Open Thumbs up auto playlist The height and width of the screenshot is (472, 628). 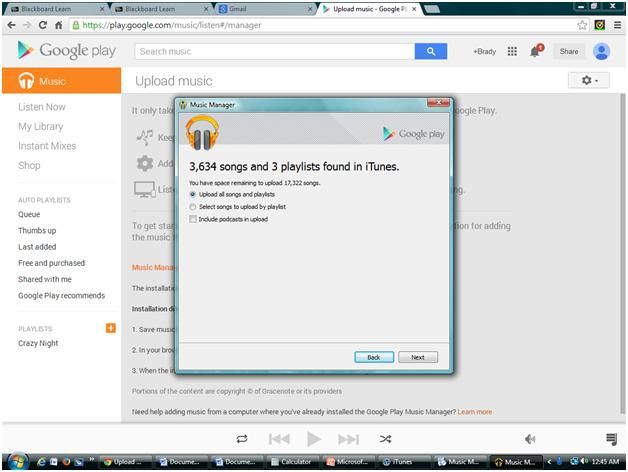[x=37, y=230]
